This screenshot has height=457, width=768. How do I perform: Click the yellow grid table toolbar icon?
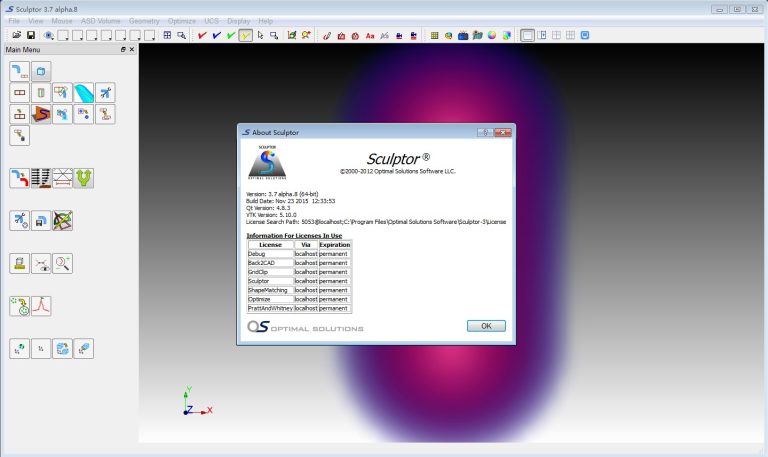(434, 35)
